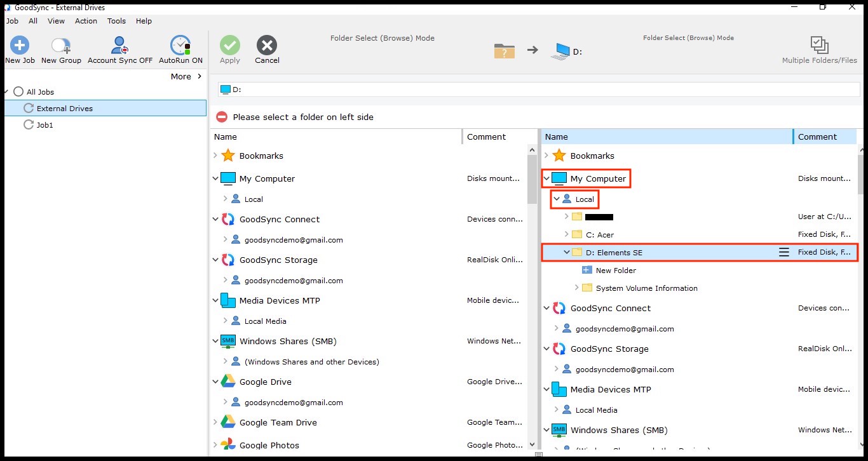Click the green Apply checkmark
The height and width of the screenshot is (461, 868).
tap(229, 45)
